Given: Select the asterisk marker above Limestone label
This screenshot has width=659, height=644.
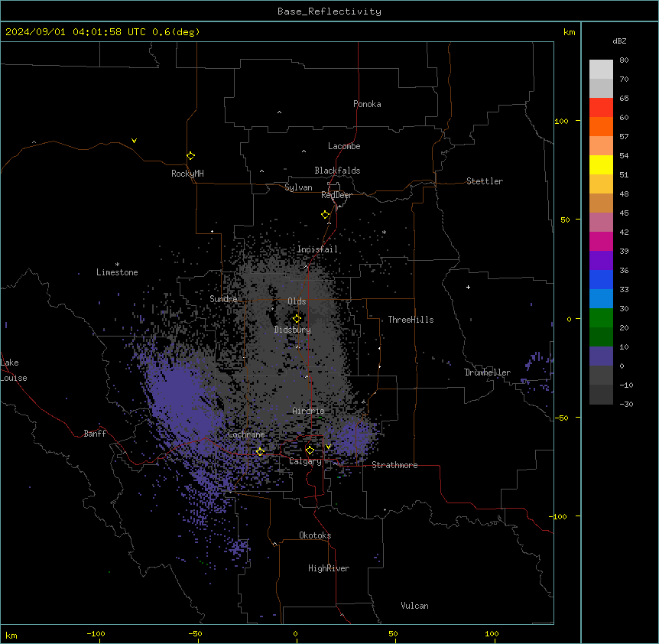Looking at the screenshot, I should click(117, 265).
